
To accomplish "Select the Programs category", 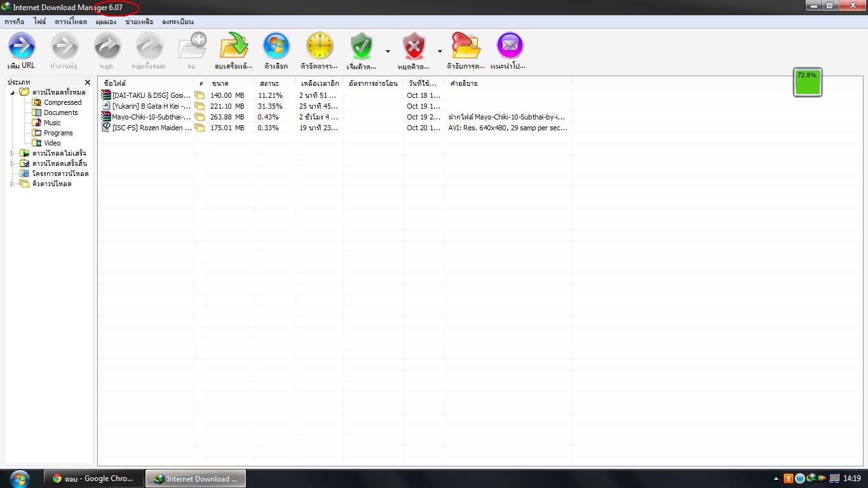I will click(58, 133).
